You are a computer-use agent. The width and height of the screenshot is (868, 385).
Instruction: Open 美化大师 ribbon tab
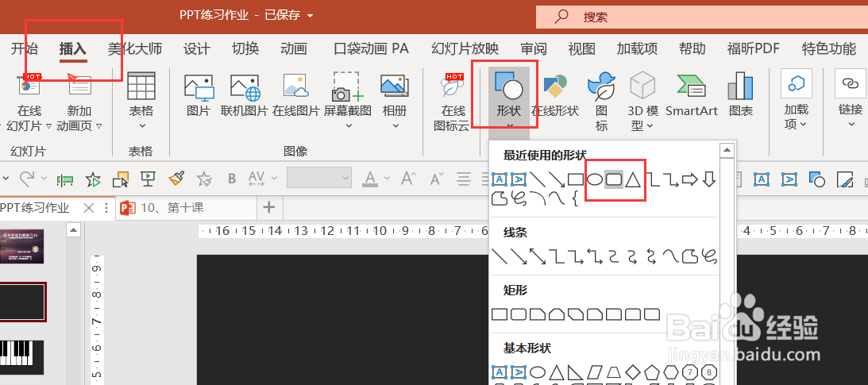134,48
